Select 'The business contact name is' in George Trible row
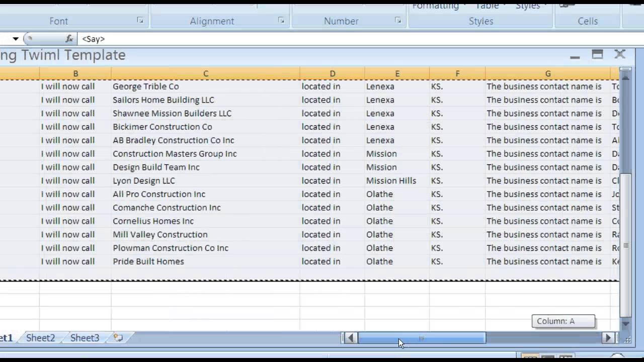The height and width of the screenshot is (362, 644). tap(548, 86)
